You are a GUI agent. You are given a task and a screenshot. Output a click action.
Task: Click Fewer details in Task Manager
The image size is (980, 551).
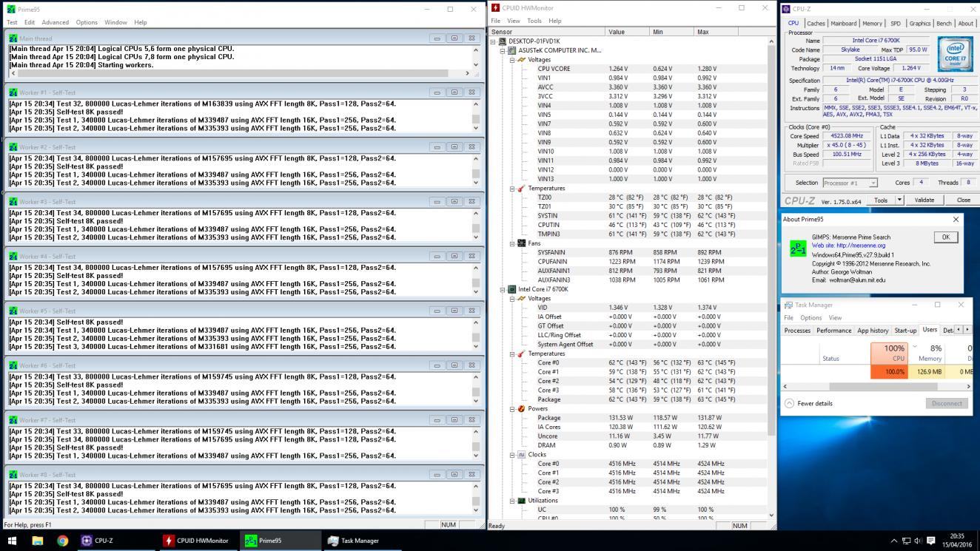point(808,403)
